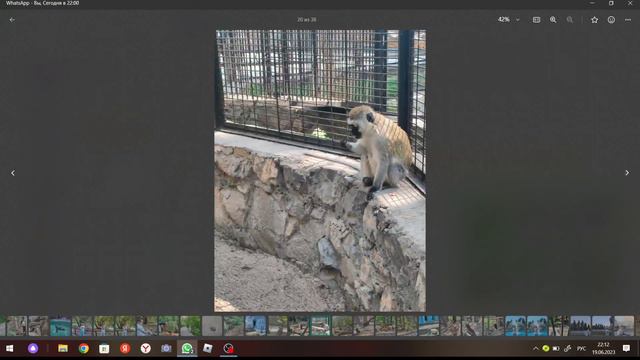
Task: Zoom in with the magnifier plus icon
Action: point(553,20)
